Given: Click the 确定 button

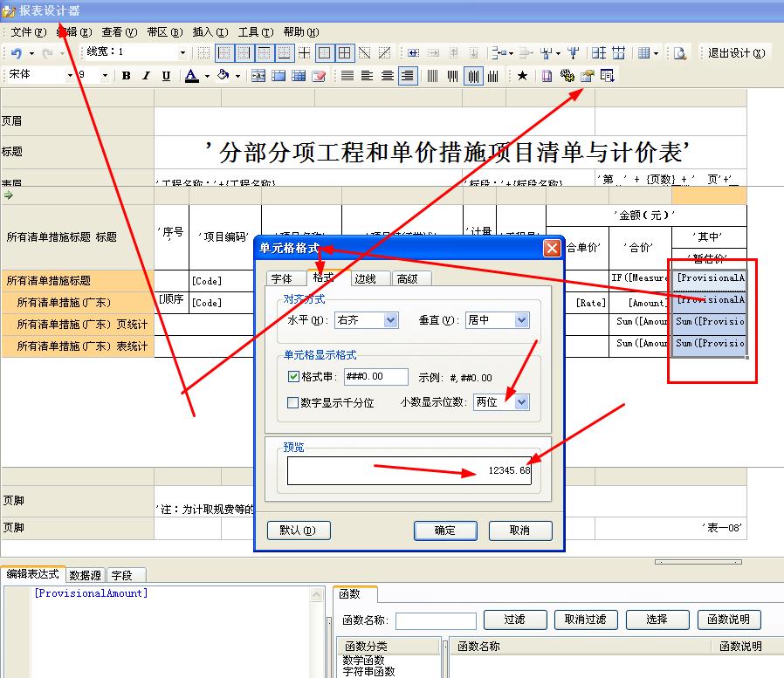Looking at the screenshot, I should click(445, 531).
